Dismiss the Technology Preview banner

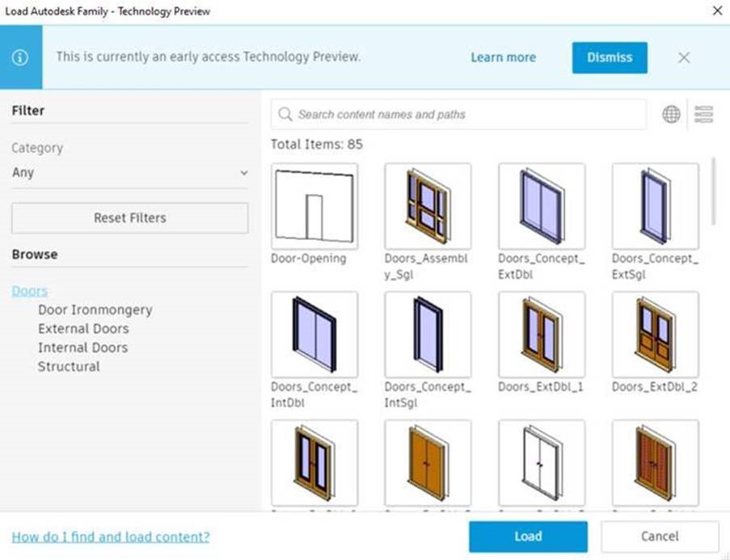(610, 57)
